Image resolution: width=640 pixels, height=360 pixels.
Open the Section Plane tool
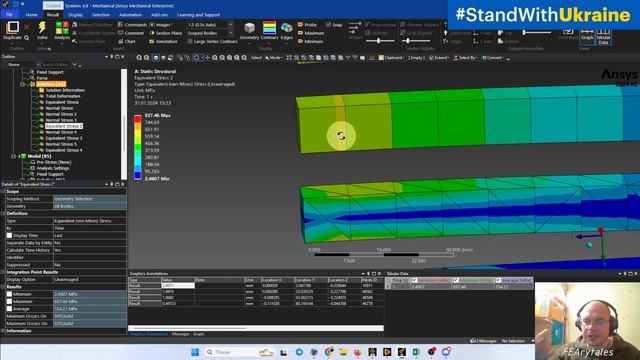165,33
